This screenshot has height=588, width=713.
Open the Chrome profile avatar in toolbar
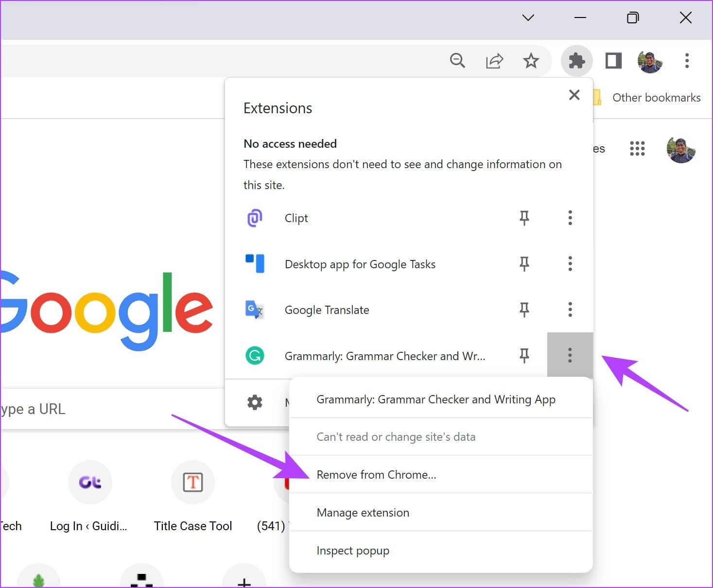(x=650, y=61)
